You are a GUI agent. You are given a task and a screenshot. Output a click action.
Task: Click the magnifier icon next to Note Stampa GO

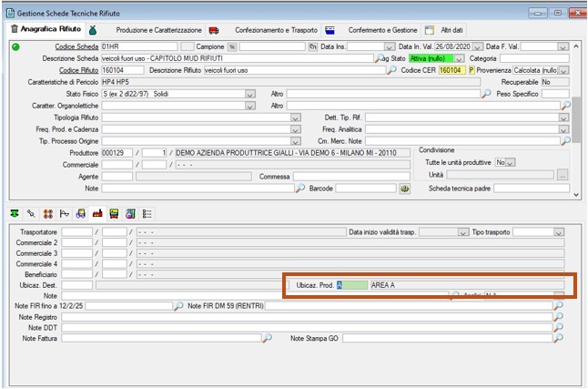coord(557,338)
